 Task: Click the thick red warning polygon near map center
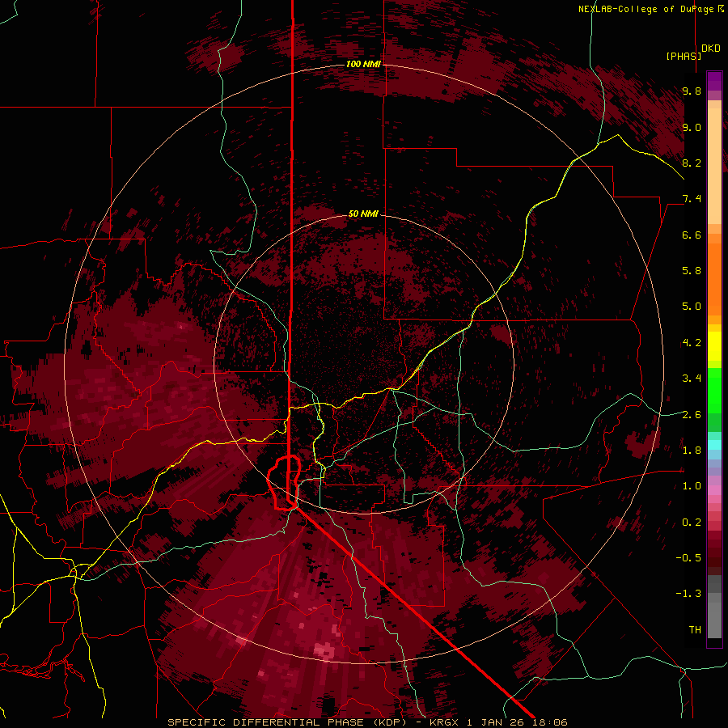[x=284, y=483]
